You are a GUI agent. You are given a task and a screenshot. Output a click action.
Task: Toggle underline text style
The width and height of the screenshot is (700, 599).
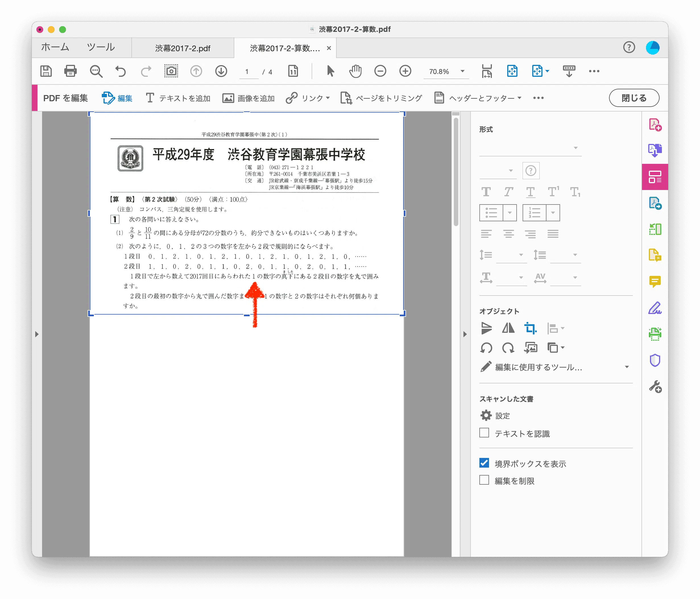coord(531,192)
